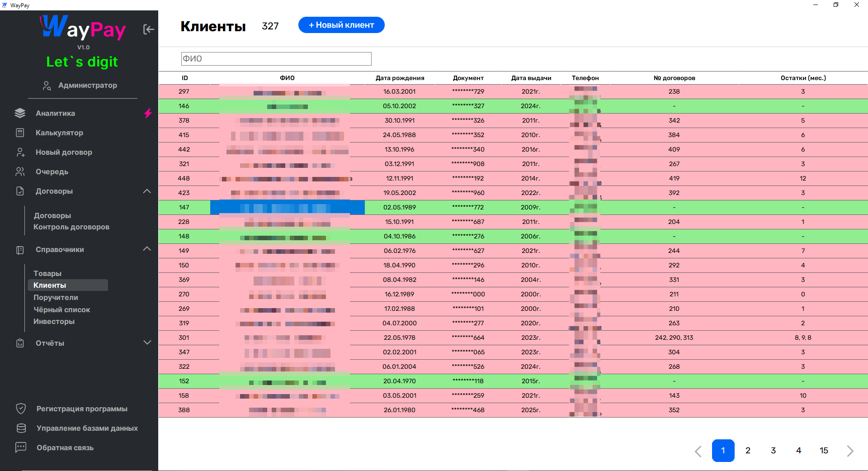Open Инвесторы reference list

point(54,321)
